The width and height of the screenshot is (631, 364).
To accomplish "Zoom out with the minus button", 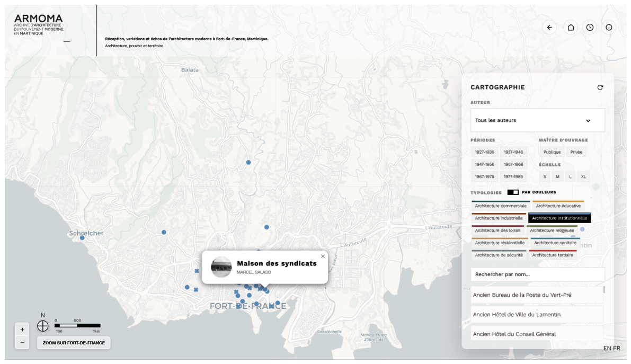I will click(x=22, y=343).
